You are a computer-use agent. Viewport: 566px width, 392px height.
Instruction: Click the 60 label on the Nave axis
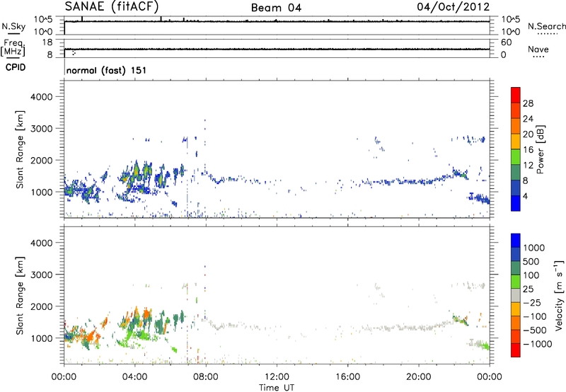pyautogui.click(x=506, y=42)
